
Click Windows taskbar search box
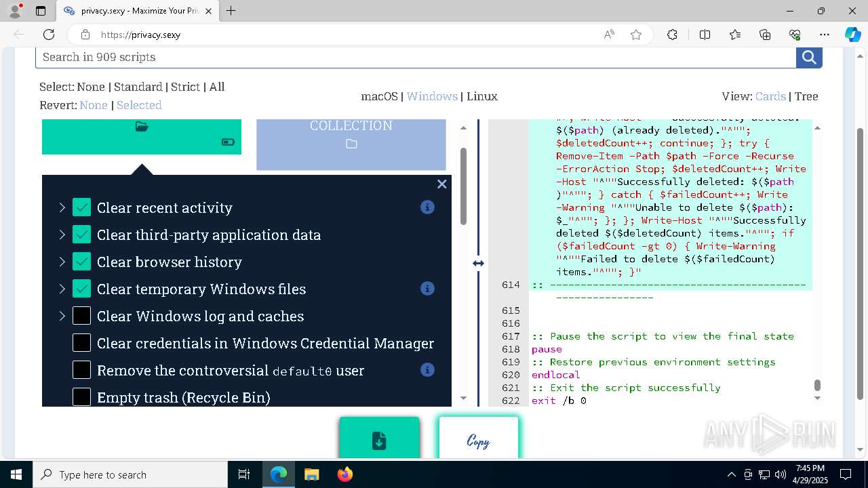(130, 474)
